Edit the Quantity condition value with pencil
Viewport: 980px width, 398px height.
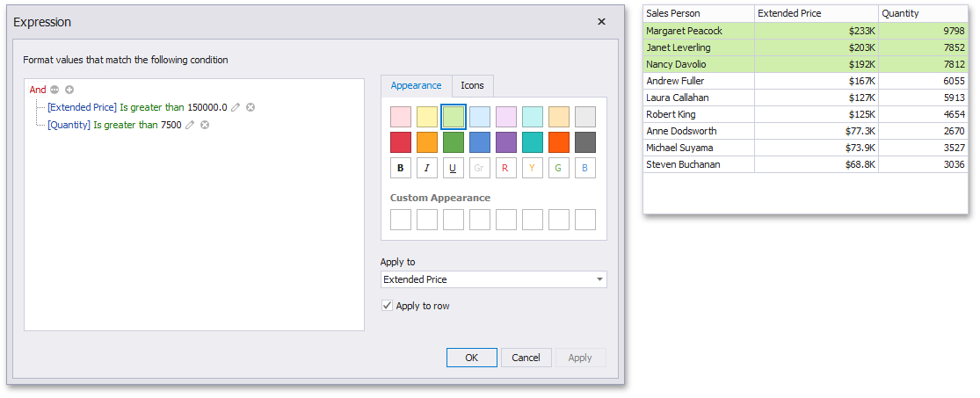(x=190, y=125)
